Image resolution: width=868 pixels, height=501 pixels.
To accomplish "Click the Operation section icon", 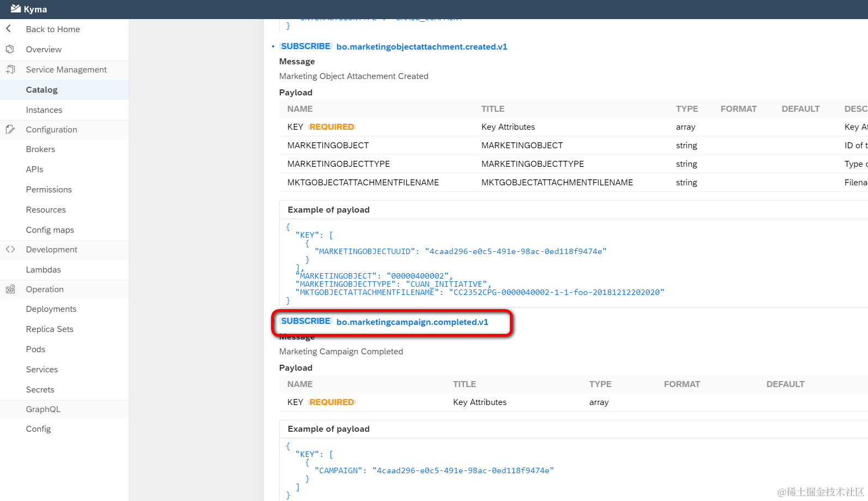I will tap(10, 289).
